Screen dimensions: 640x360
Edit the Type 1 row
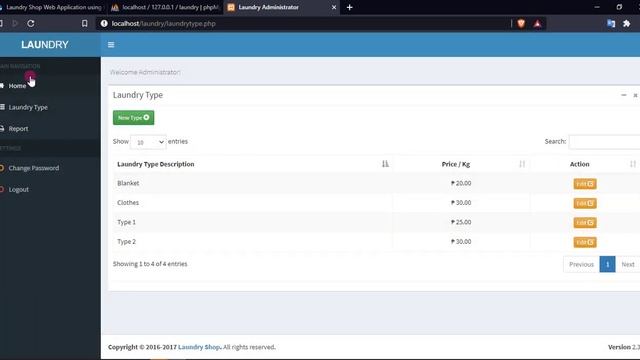(585, 222)
